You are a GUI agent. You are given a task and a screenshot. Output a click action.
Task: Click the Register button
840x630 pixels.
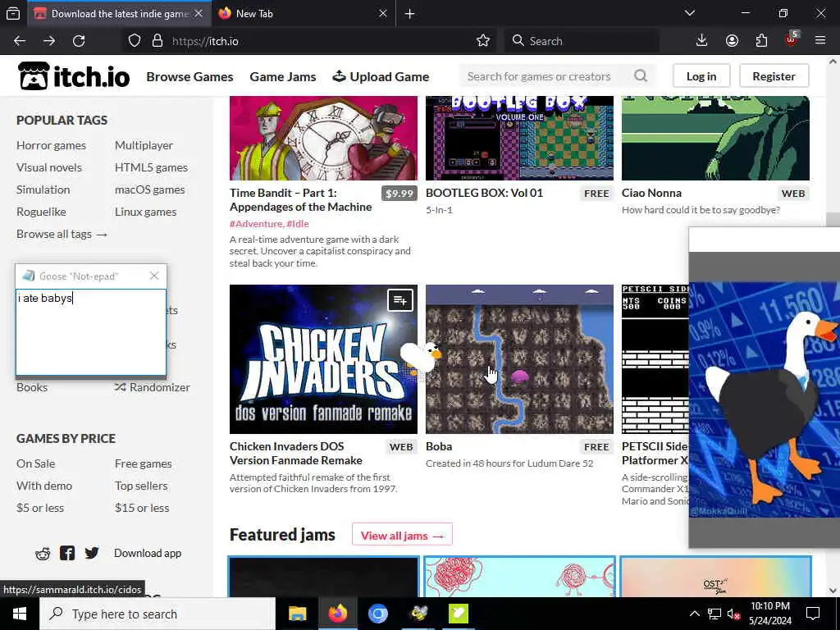click(774, 76)
